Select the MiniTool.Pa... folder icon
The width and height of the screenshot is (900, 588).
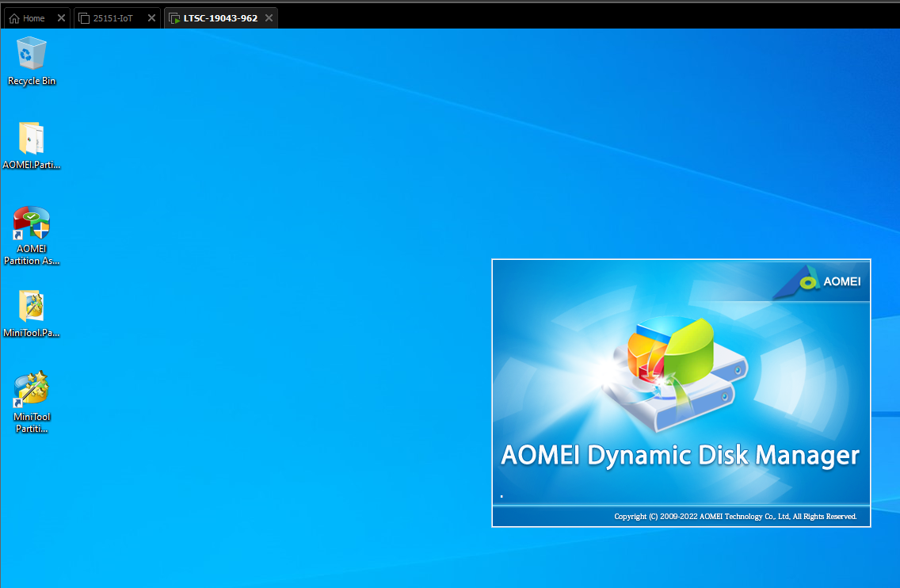(32, 314)
